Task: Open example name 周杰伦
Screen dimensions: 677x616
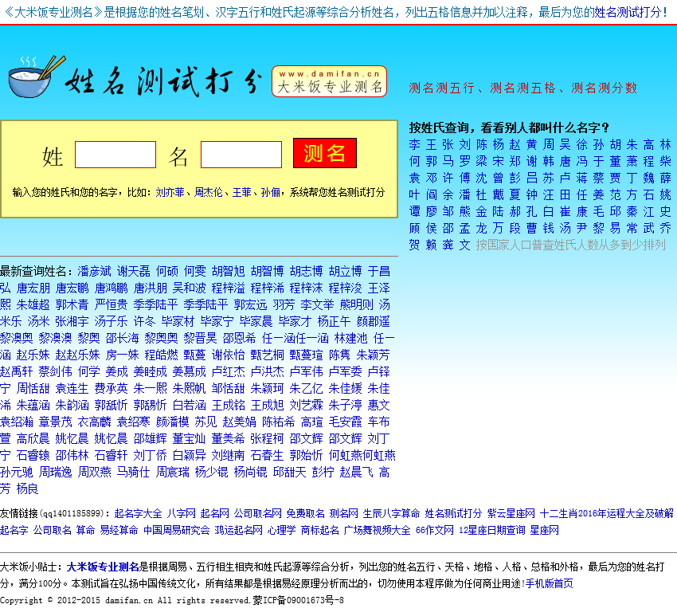Action: (209, 192)
